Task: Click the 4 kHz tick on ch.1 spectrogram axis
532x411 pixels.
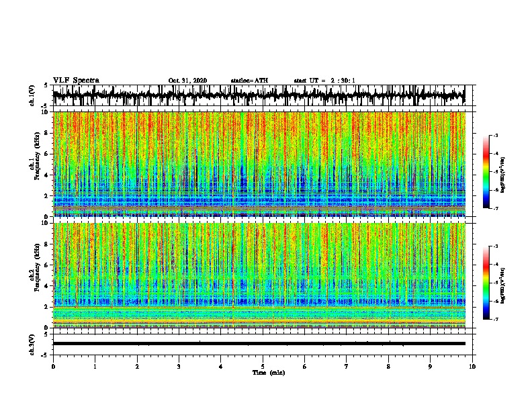Action: 47,175
